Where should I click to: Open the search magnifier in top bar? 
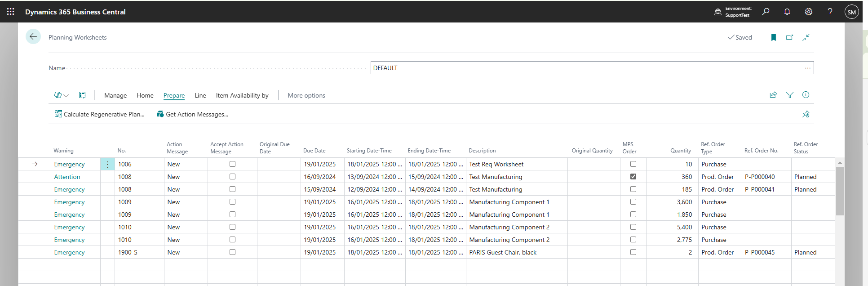(x=766, y=12)
